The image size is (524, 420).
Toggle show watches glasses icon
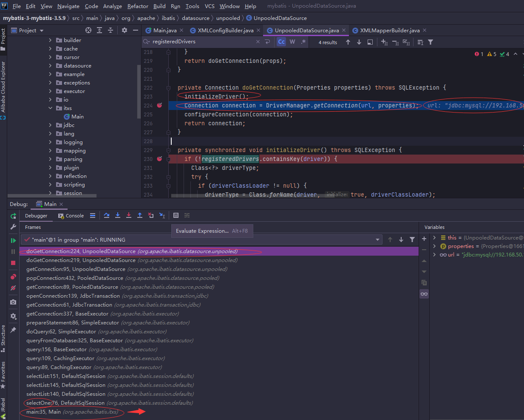[x=424, y=294]
